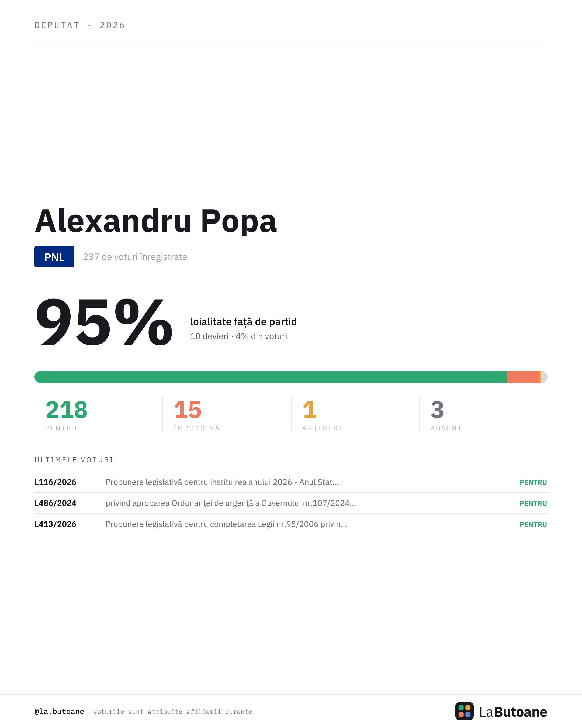
Task: Click the PNL party badge
Action: point(54,257)
